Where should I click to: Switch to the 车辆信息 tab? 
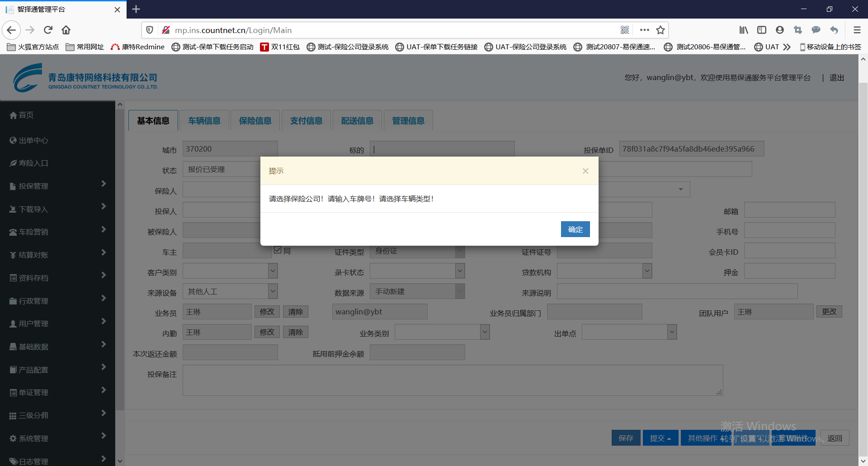coord(204,120)
